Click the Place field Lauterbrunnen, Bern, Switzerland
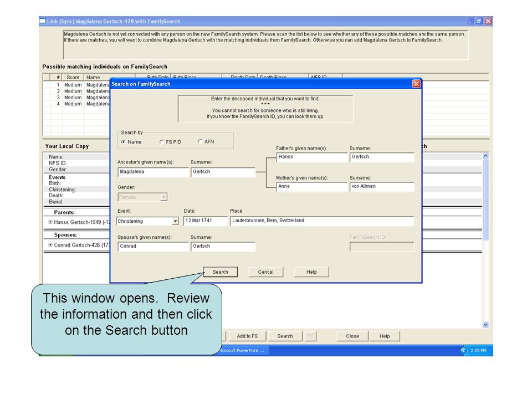The image size is (532, 399). pos(322,221)
